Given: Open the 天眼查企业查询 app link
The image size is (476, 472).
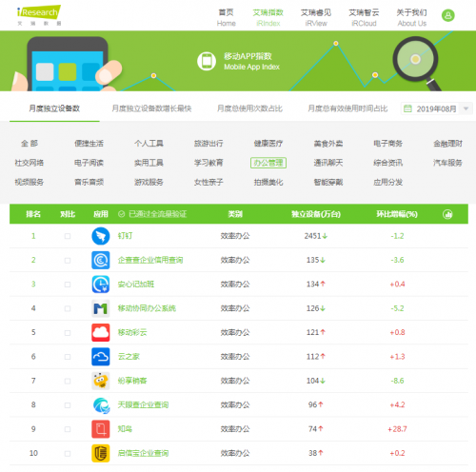Looking at the screenshot, I should pos(143,404).
